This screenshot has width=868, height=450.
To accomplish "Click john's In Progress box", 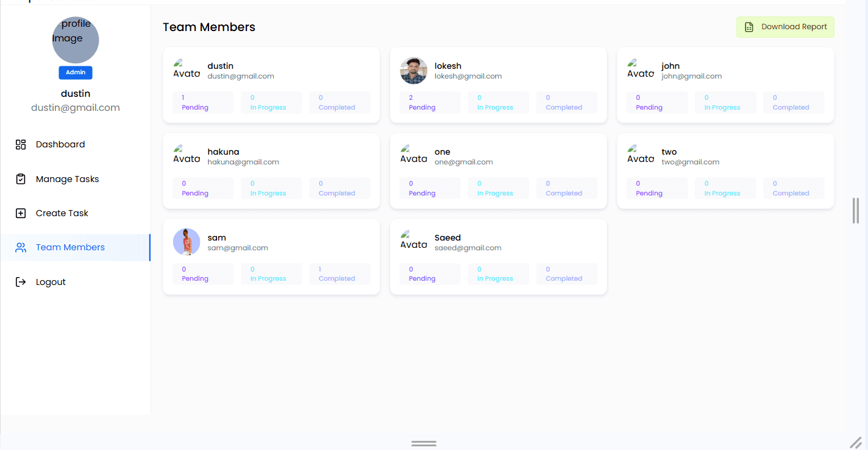I will [x=725, y=102].
